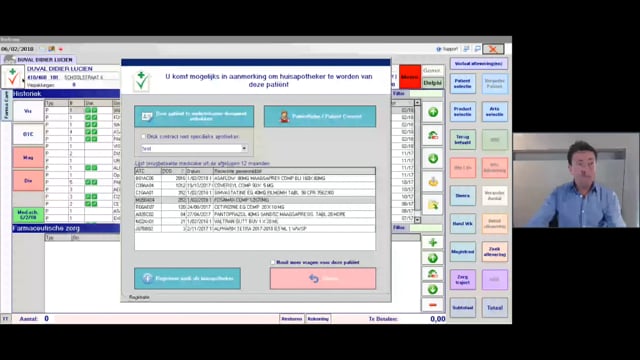
Task: Click Delphi button near top right
Action: pyautogui.click(x=432, y=83)
